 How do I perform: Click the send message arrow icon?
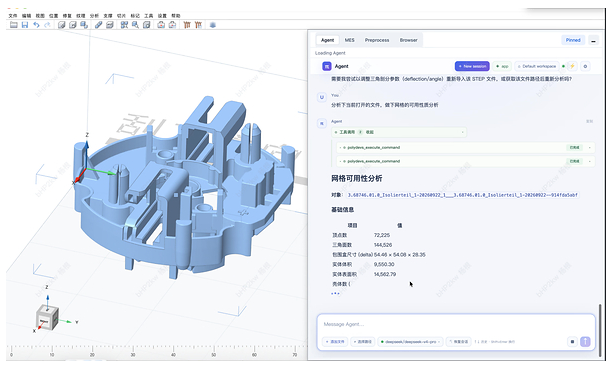pyautogui.click(x=585, y=342)
